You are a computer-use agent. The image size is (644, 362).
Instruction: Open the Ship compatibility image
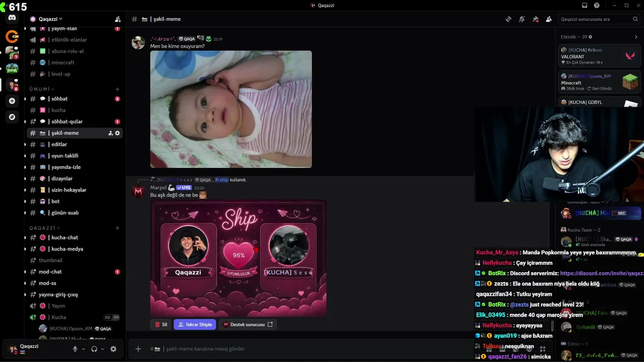point(238,258)
